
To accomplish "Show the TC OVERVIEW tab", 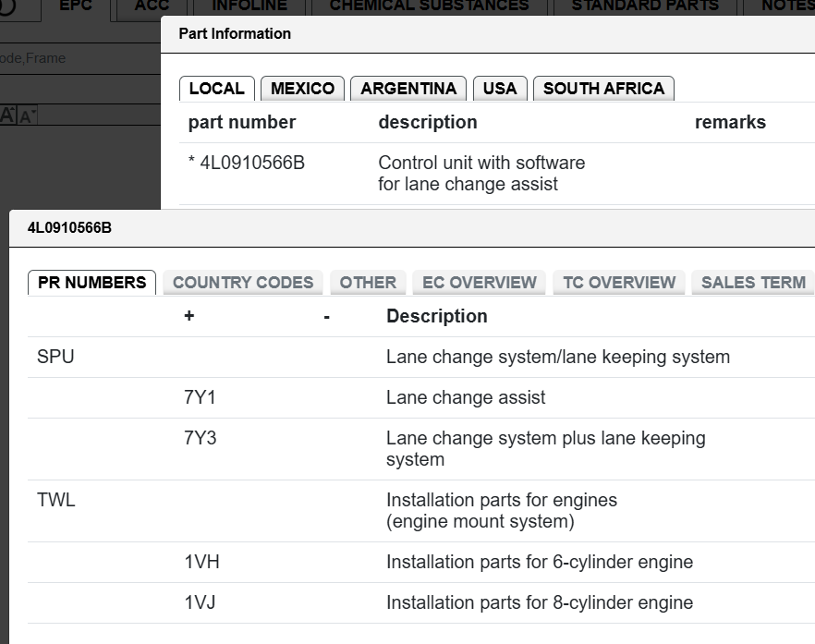I will tap(619, 282).
